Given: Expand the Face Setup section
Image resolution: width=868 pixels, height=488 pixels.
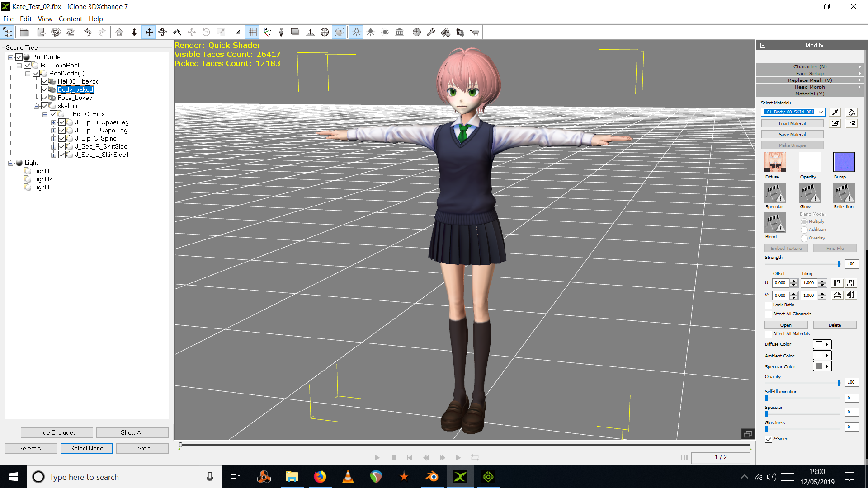Looking at the screenshot, I should 810,73.
